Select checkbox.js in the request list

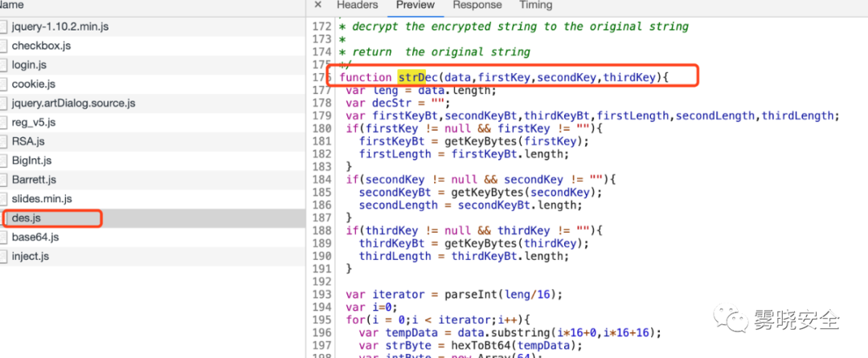(x=41, y=46)
